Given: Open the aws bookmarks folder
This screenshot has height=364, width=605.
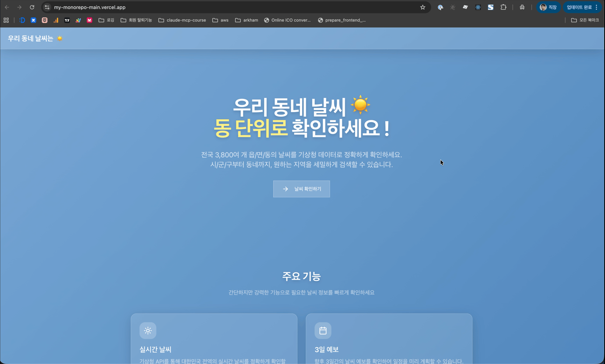Looking at the screenshot, I should click(220, 20).
